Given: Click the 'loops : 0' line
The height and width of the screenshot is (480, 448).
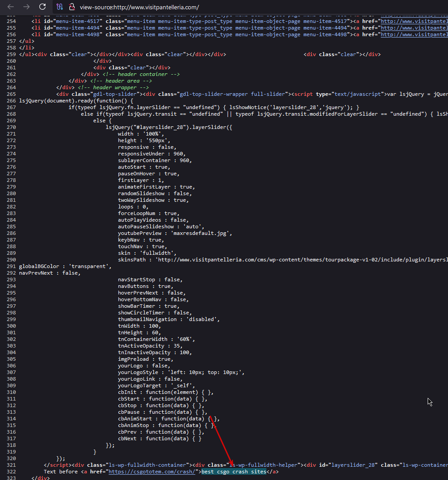Looking at the screenshot, I should point(133,207).
